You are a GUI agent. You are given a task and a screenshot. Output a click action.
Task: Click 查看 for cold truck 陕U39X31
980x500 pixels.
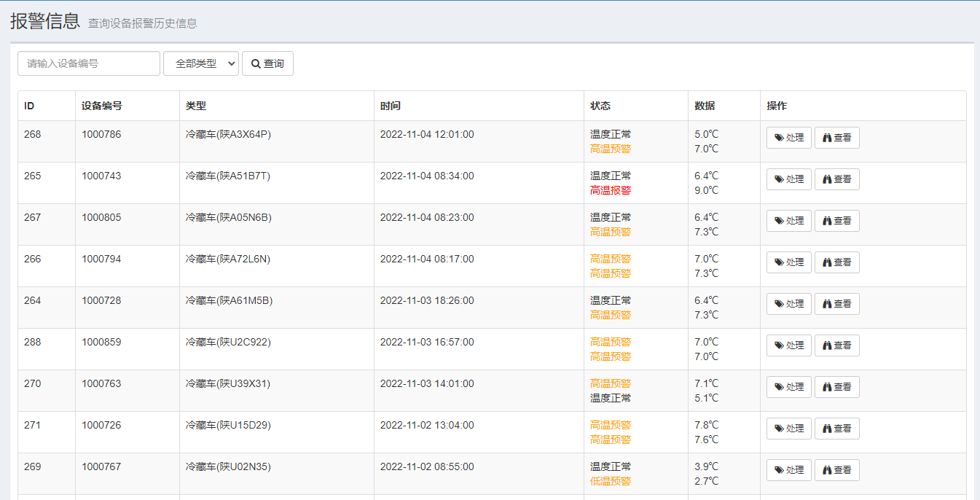pos(836,387)
